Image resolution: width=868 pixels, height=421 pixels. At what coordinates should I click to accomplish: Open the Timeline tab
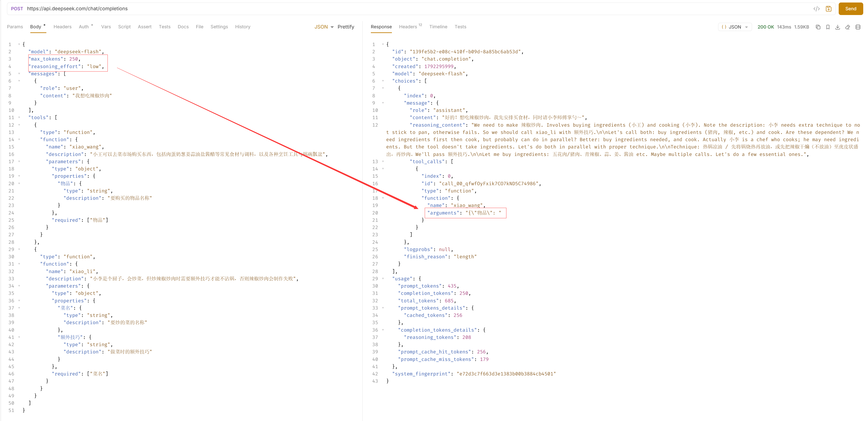tap(438, 27)
